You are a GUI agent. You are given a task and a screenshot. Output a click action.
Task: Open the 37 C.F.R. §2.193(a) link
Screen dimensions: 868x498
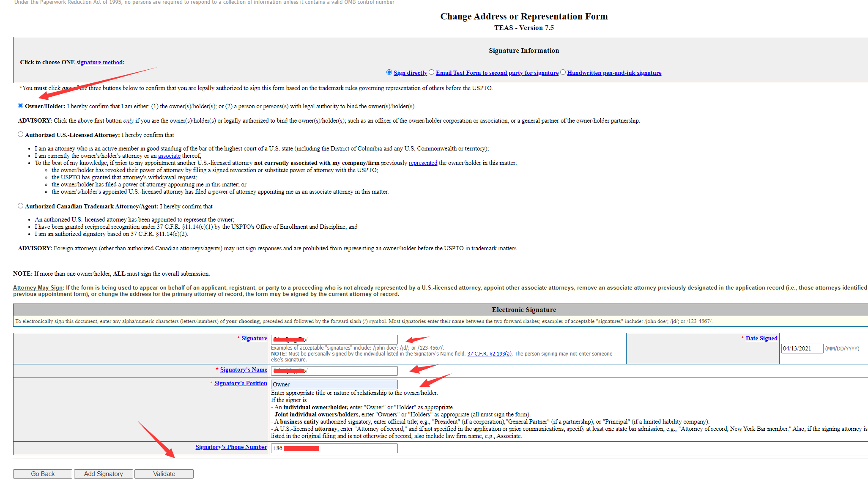point(489,354)
